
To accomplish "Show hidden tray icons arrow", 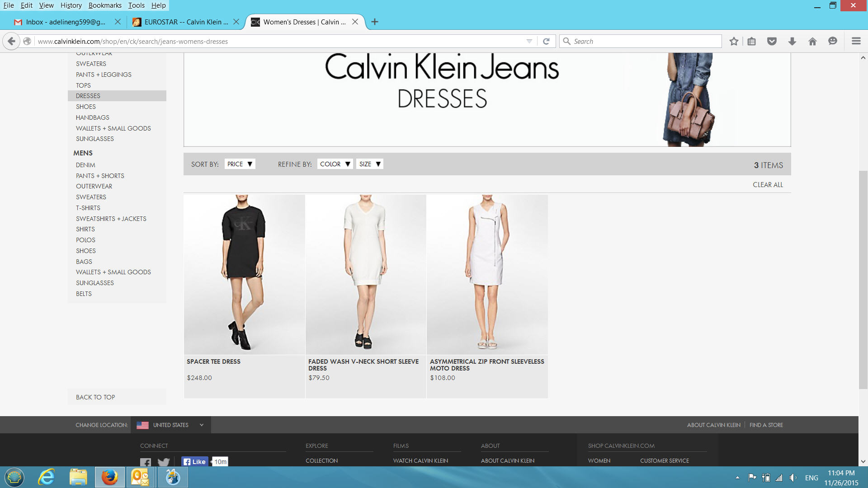I will [x=737, y=478].
